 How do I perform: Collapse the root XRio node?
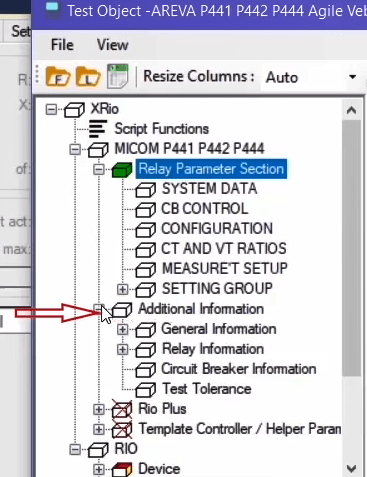pyautogui.click(x=51, y=109)
